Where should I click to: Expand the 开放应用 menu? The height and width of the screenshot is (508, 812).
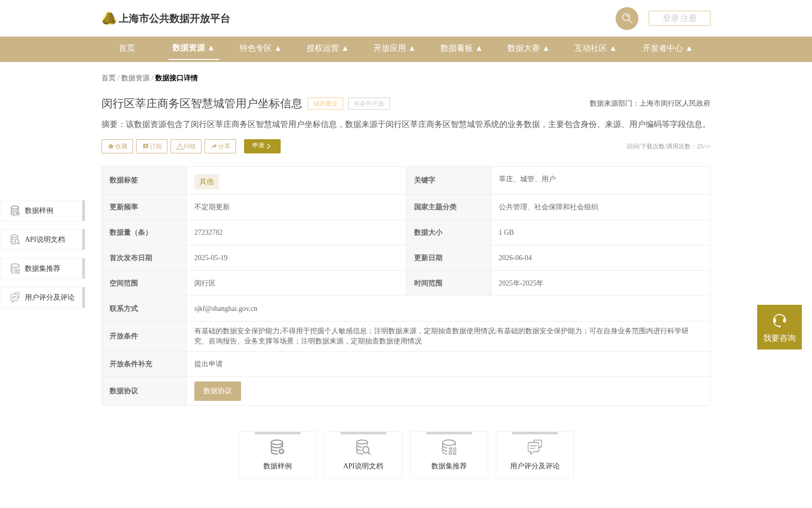pyautogui.click(x=394, y=48)
